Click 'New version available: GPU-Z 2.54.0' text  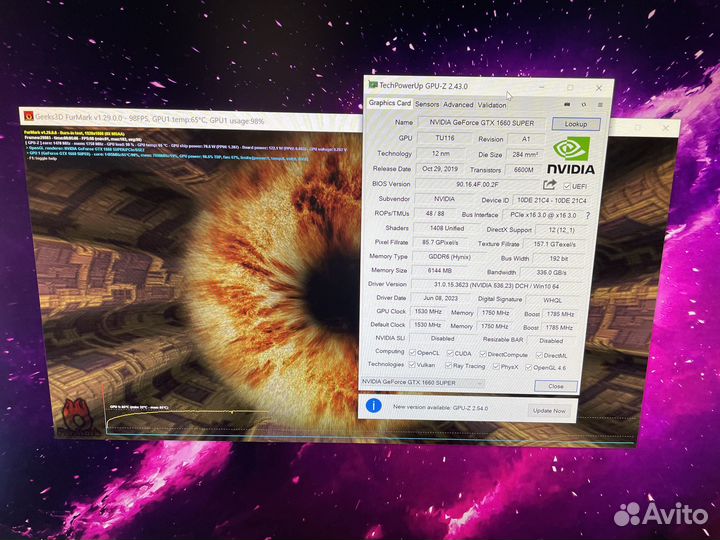(440, 408)
